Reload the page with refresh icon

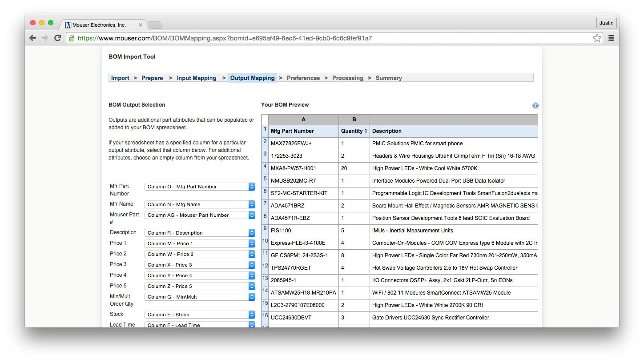click(57, 38)
